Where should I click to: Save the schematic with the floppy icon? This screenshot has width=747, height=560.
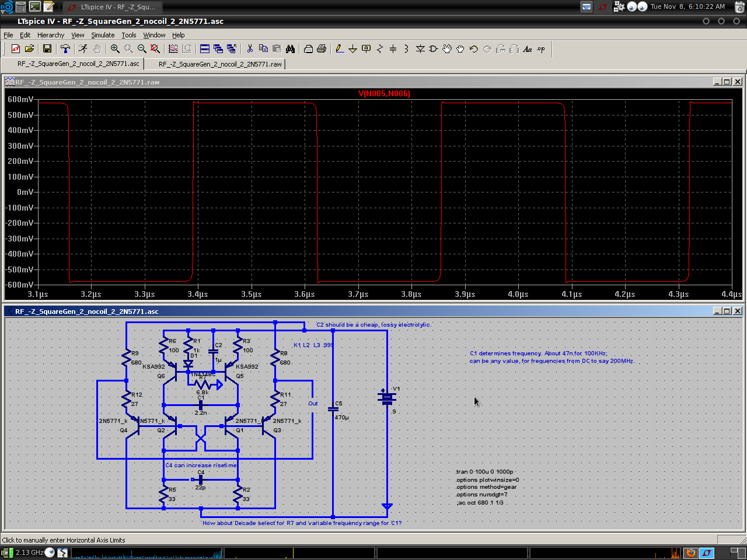pyautogui.click(x=47, y=49)
